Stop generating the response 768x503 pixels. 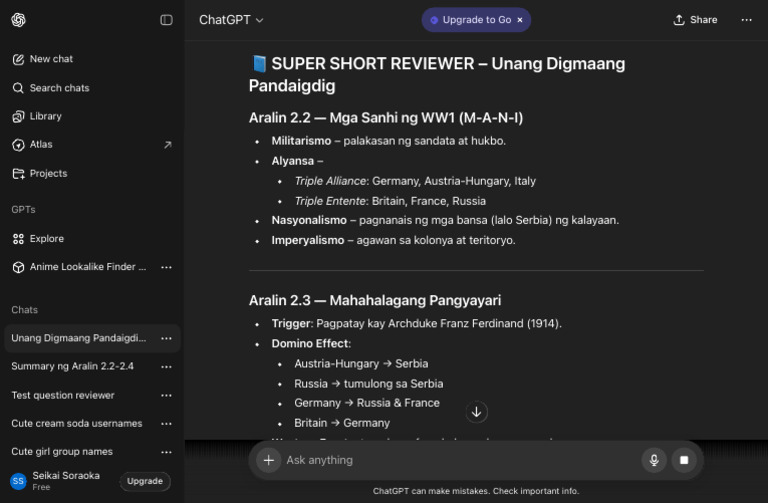684,460
